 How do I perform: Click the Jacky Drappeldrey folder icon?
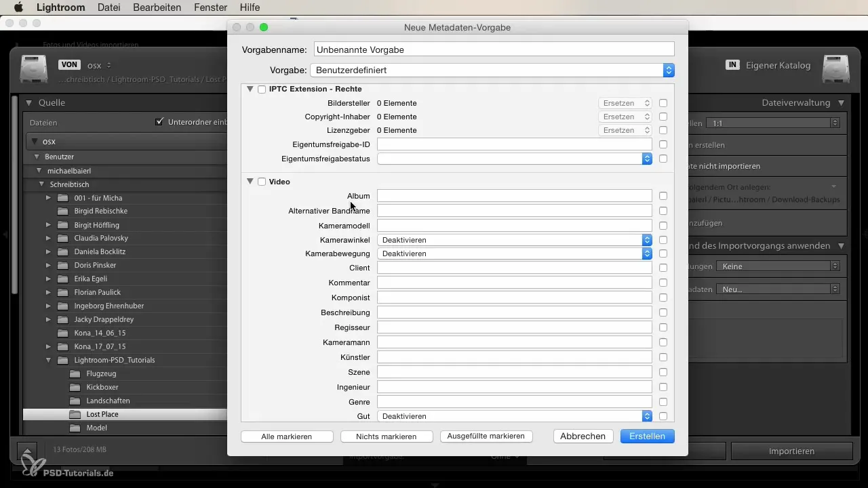(x=63, y=319)
